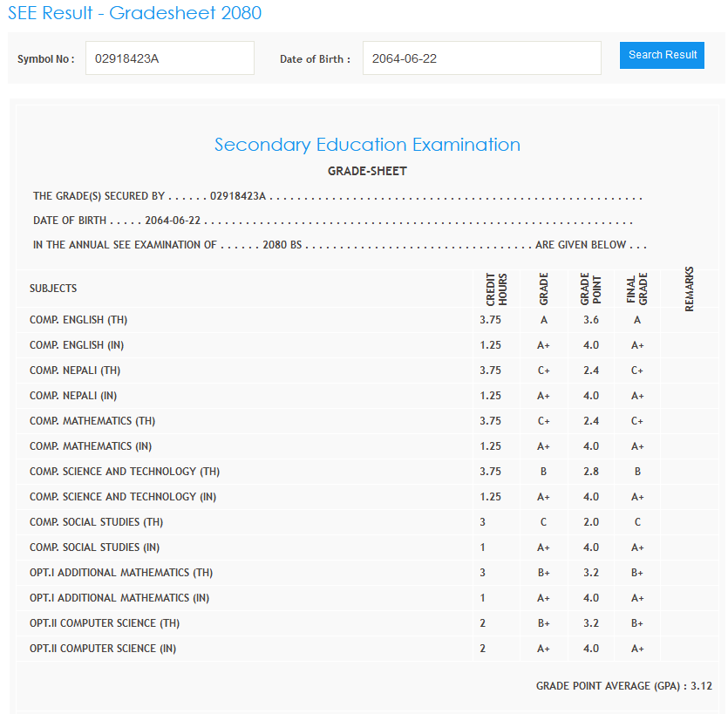Click the CREDIT HOURS column header
728x714 pixels.
coord(496,289)
